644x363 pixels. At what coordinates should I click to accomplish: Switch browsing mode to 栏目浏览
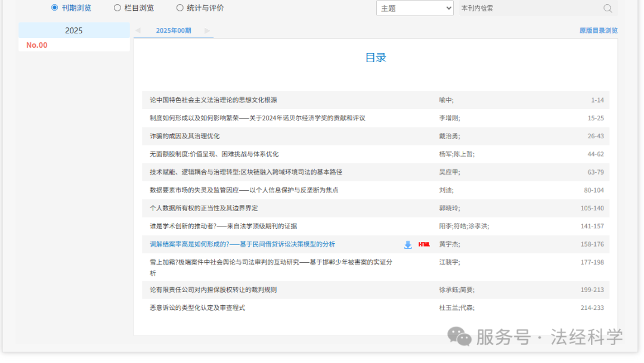pyautogui.click(x=117, y=7)
